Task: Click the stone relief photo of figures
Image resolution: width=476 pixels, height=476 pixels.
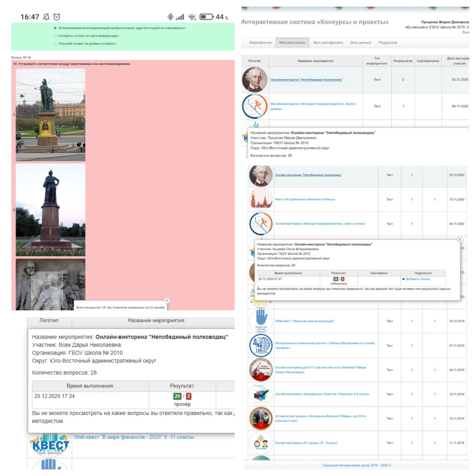Action: pos(50,284)
